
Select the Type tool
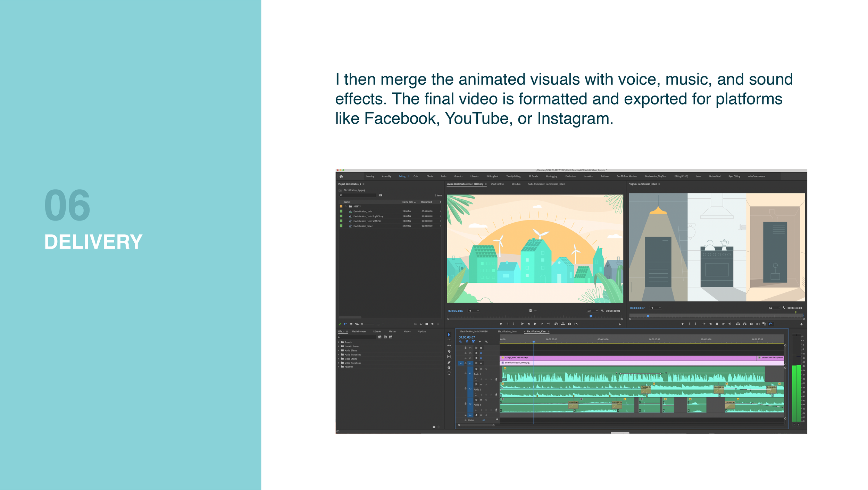click(x=449, y=373)
